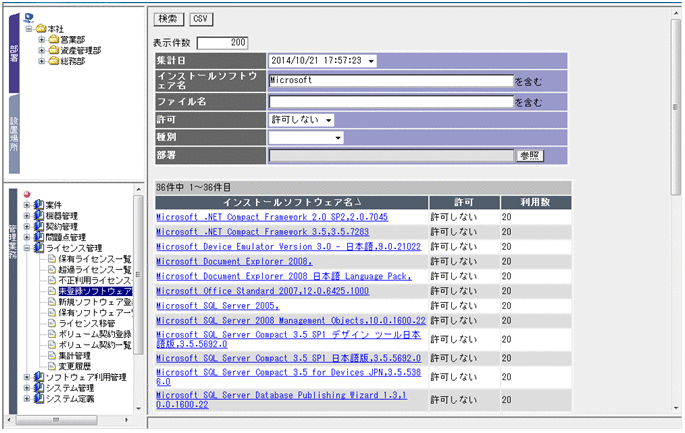Switch to the 部署 vertical tab
685x433 pixels.
[x=14, y=53]
